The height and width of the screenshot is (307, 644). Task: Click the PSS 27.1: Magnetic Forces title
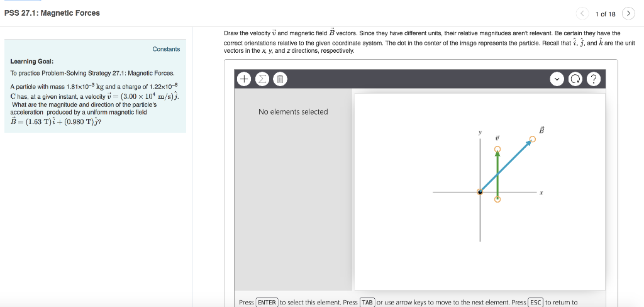tap(52, 13)
